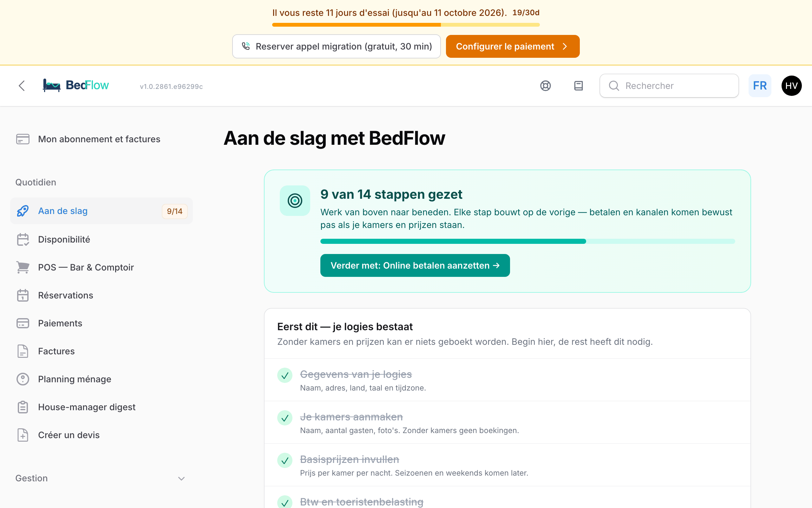Click the target icon in progress card
The width and height of the screenshot is (812, 508).
pyautogui.click(x=295, y=201)
